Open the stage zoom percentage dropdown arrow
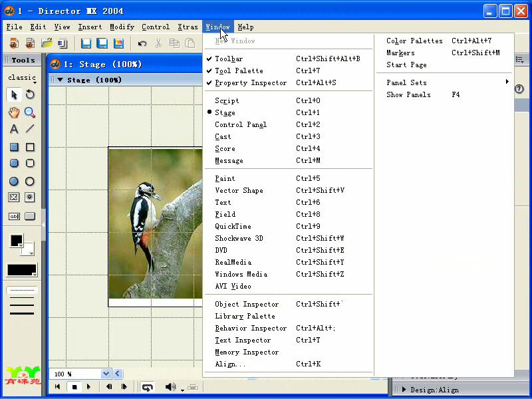This screenshot has width=532, height=399. click(x=106, y=374)
